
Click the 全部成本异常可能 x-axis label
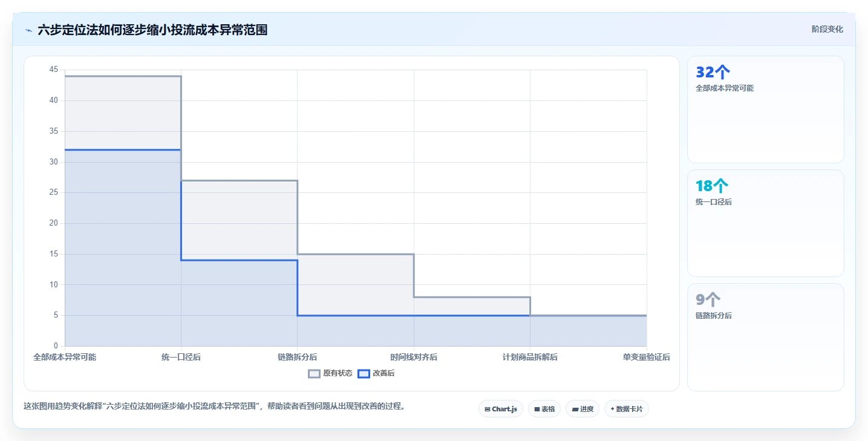coord(65,358)
